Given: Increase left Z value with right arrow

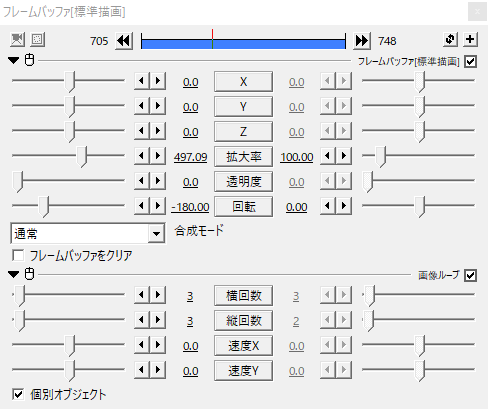Looking at the screenshot, I should [158, 131].
